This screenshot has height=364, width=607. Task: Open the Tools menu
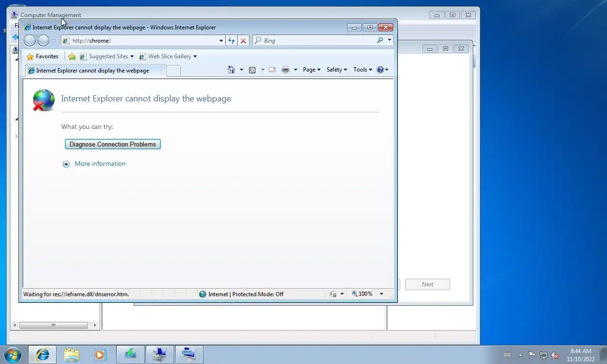(x=363, y=70)
